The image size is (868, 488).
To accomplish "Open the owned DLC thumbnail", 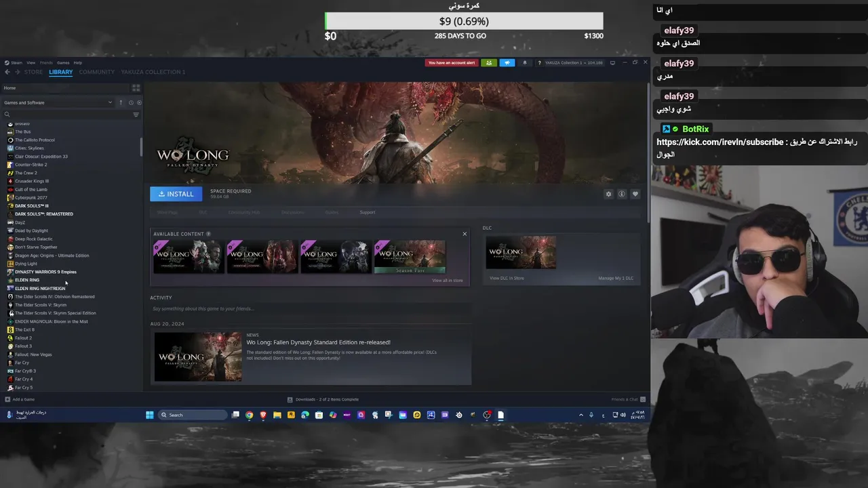I will click(521, 253).
